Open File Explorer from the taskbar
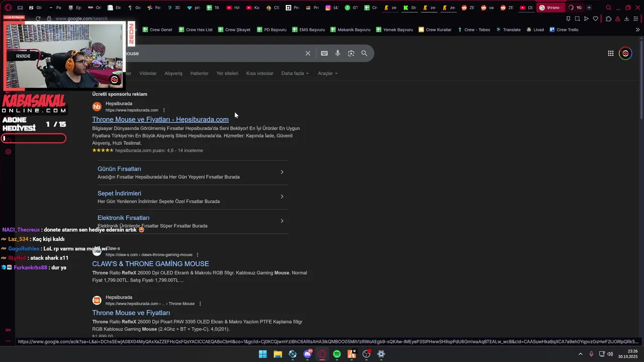This screenshot has width=644, height=362. [278, 354]
